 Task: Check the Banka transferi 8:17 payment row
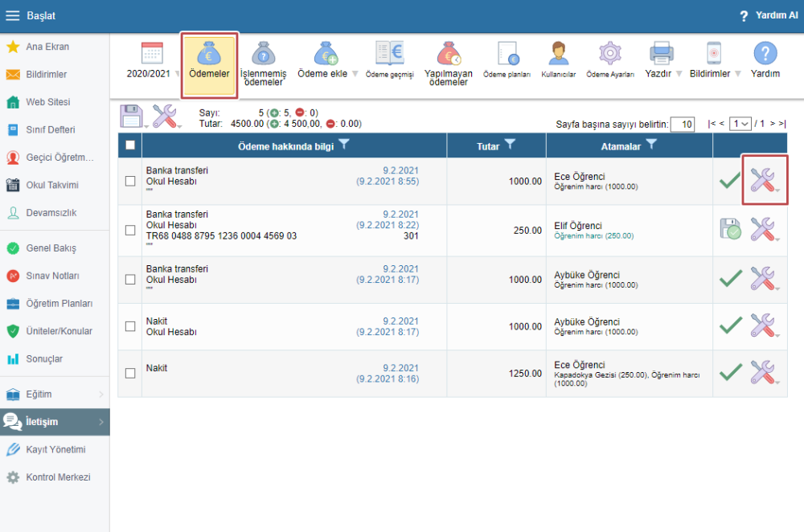point(130,280)
